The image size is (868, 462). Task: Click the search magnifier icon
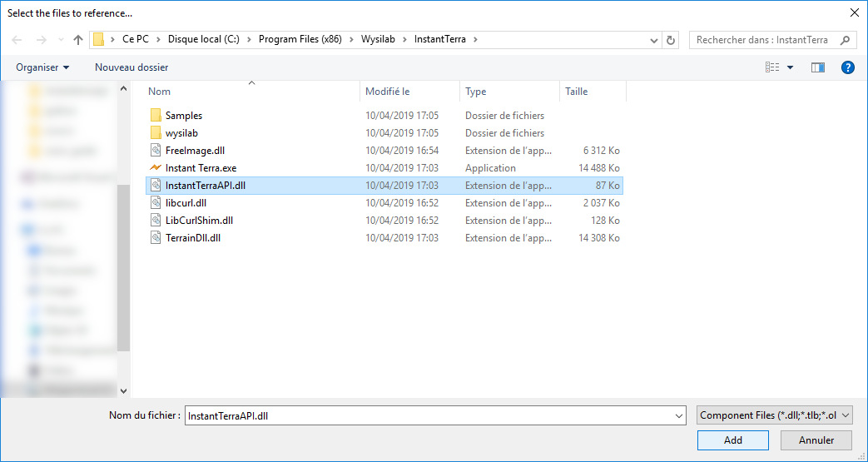[845, 40]
